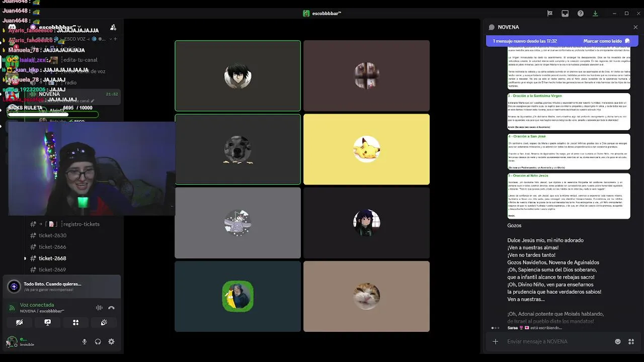Close the NOVENA chat panel
Screen dimensions: 644x362
click(x=635, y=27)
